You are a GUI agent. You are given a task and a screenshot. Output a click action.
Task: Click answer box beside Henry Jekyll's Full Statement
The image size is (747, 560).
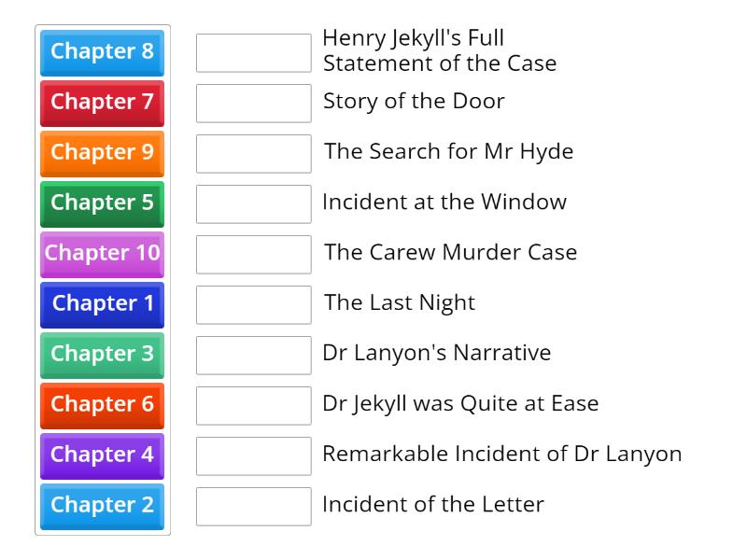coord(253,53)
